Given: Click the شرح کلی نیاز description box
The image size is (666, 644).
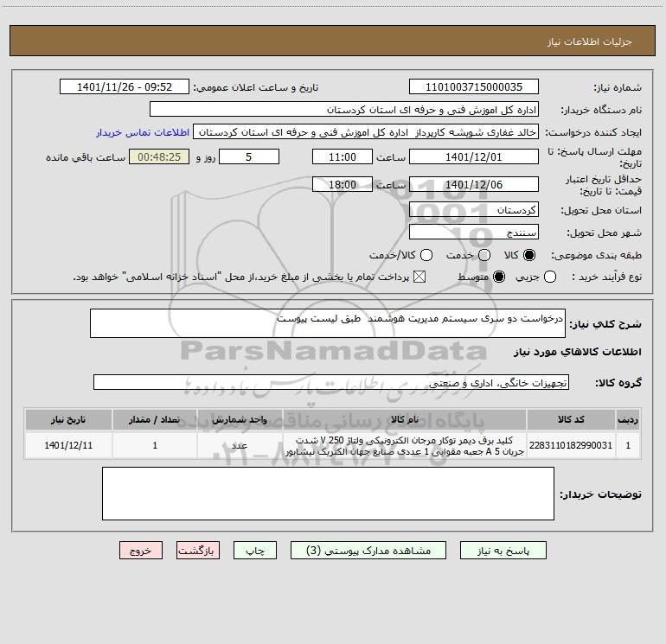Looking at the screenshot, I should pos(328,323).
